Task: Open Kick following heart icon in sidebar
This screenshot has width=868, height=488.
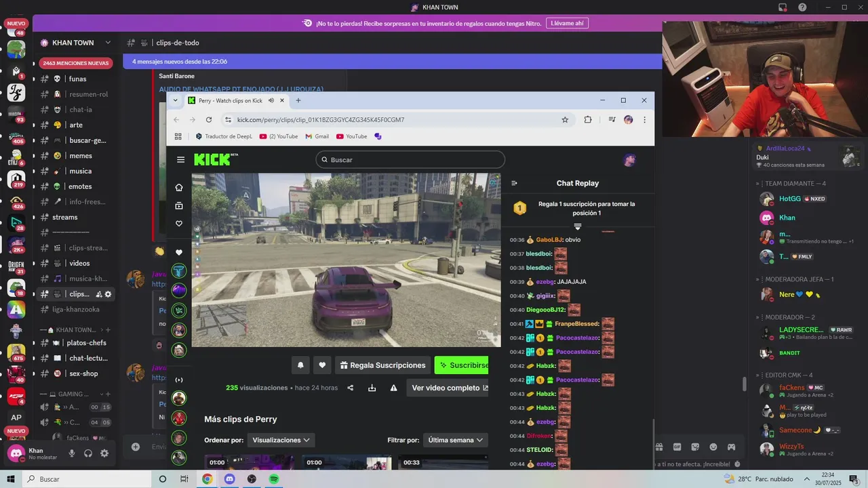Action: coord(179,224)
